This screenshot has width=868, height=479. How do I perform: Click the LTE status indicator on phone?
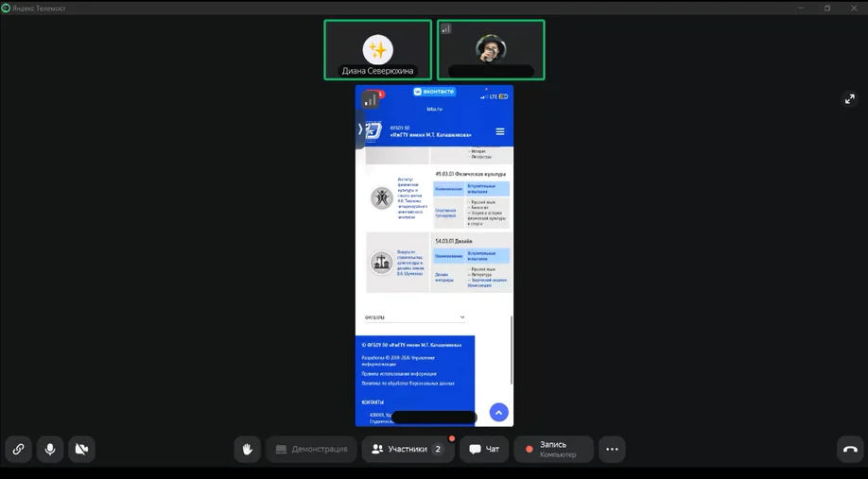tap(494, 96)
